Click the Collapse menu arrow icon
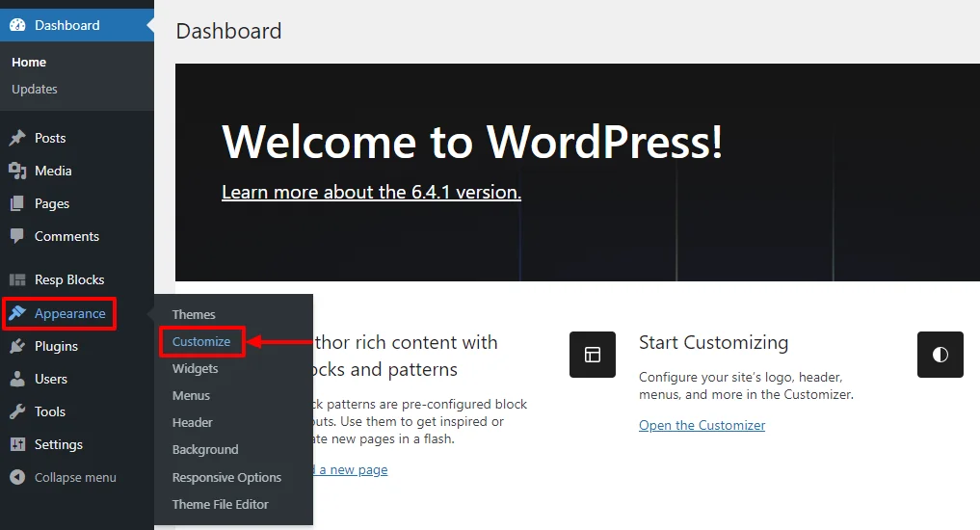The width and height of the screenshot is (980, 530). tap(17, 477)
